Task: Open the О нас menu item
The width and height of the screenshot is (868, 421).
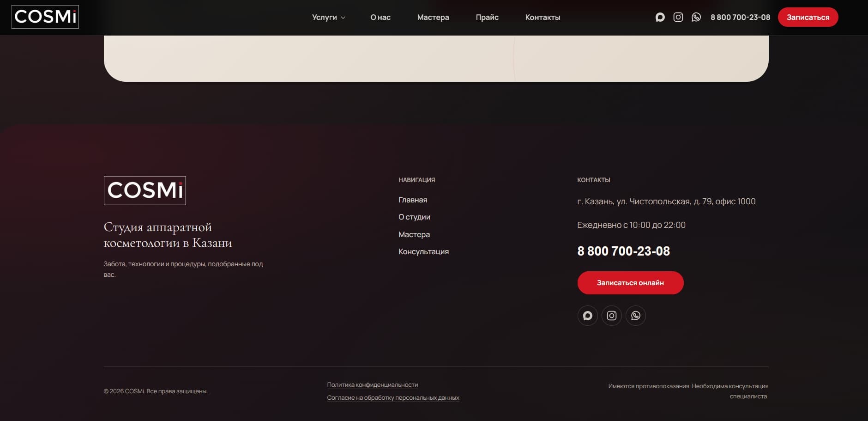Action: click(380, 18)
